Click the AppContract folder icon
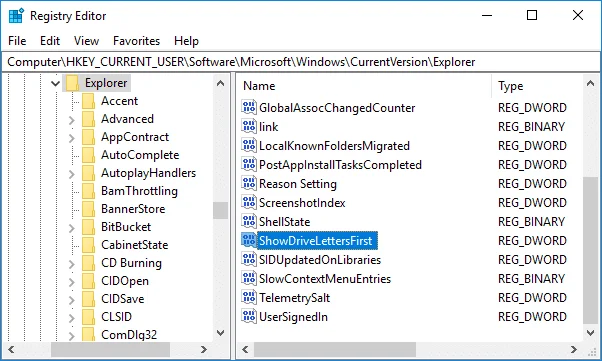Image resolution: width=602 pixels, height=361 pixels. [x=88, y=137]
